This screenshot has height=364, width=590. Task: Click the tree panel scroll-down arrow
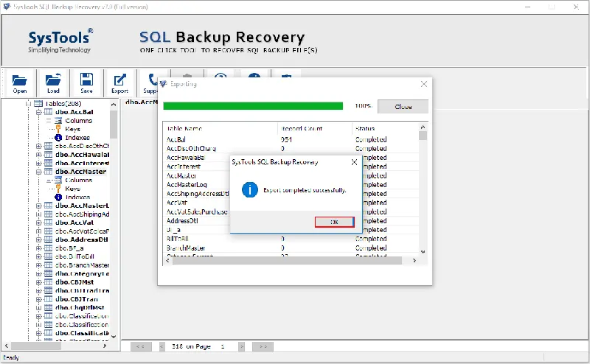[x=114, y=337]
